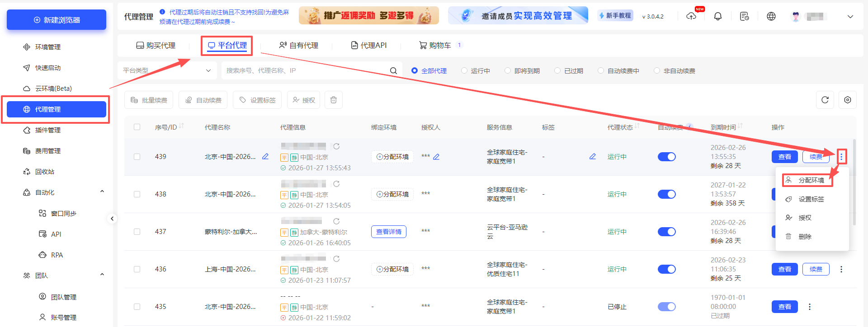Image resolution: width=868 pixels, height=327 pixels.
Task: Open the cloud upload icon marked NEW
Action: click(692, 16)
